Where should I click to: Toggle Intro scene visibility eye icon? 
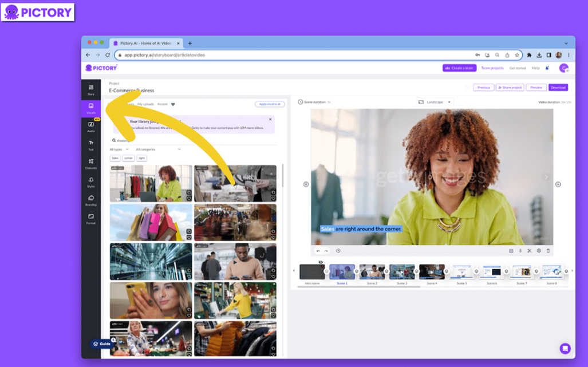coord(321,262)
